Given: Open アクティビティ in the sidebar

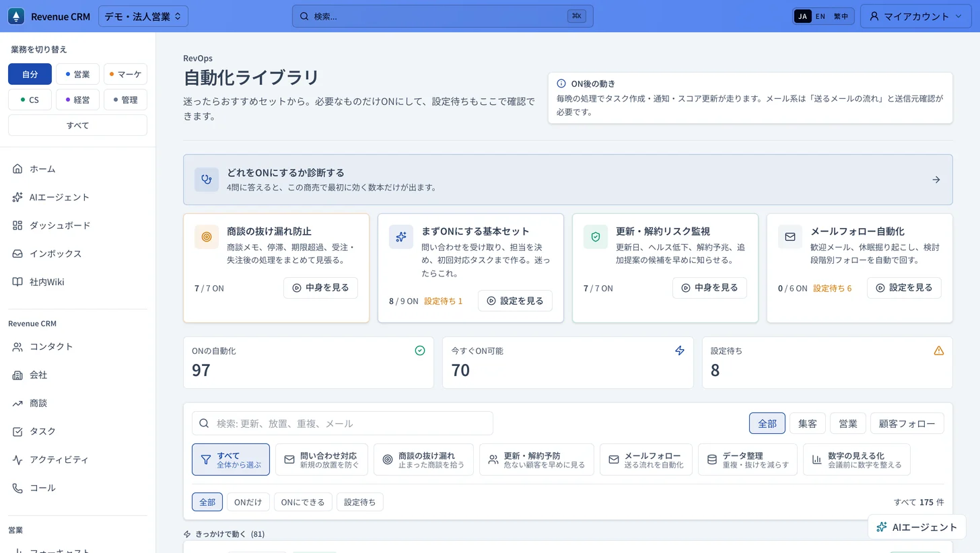Looking at the screenshot, I should [x=77, y=459].
